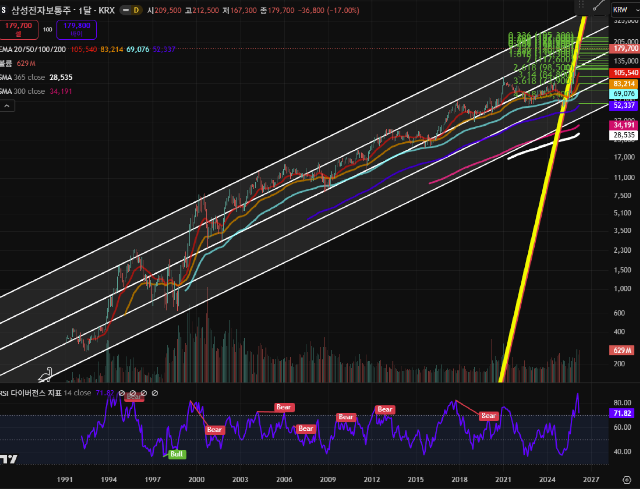Click the Bear label near year 2012
Viewport: 640px width, 489px height.
pos(385,409)
